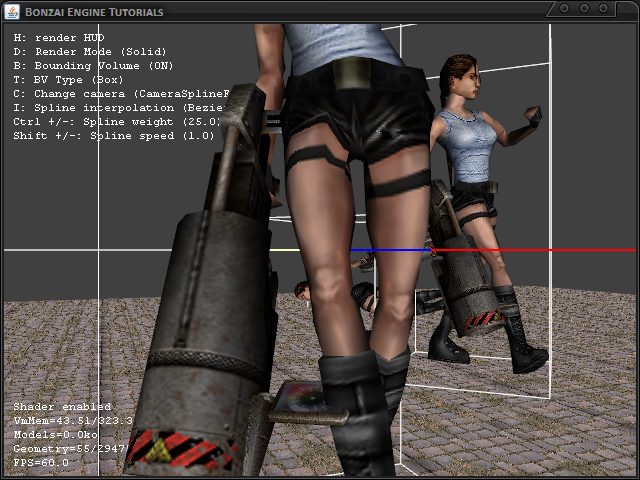The height and width of the screenshot is (480, 640).
Task: Minimize the Bonzai Engine Tutorials window
Action: coord(565,9)
